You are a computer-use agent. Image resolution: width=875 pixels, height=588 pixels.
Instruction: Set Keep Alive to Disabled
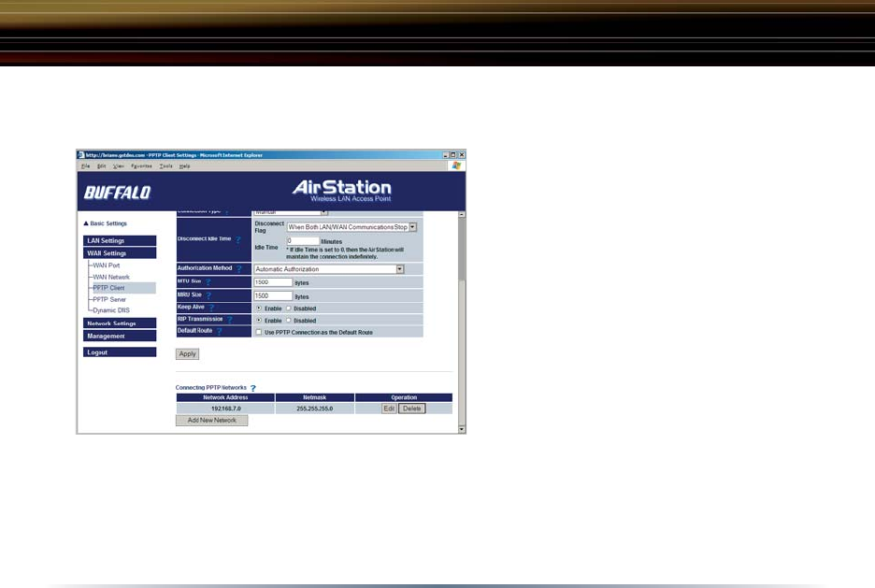point(289,308)
